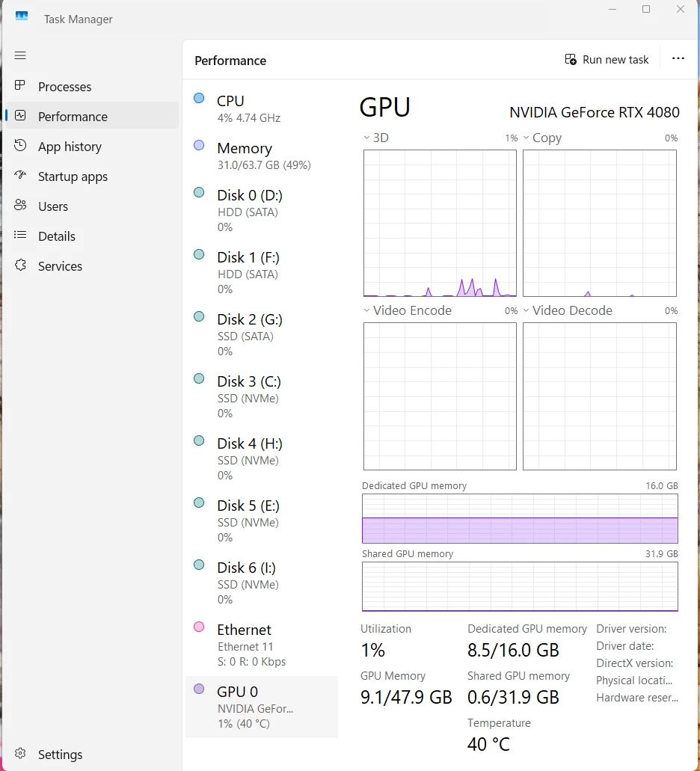This screenshot has width=700, height=771.
Task: Click the Performance sidebar icon
Action: pos(20,116)
